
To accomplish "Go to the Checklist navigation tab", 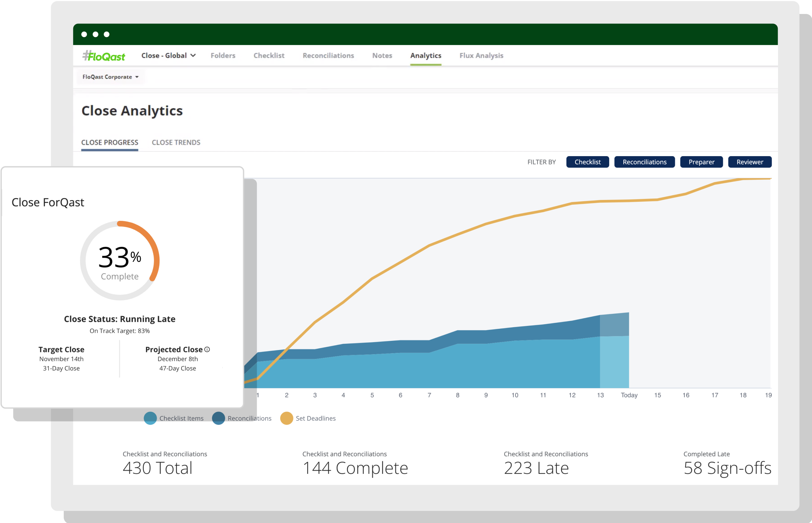I will pyautogui.click(x=269, y=55).
